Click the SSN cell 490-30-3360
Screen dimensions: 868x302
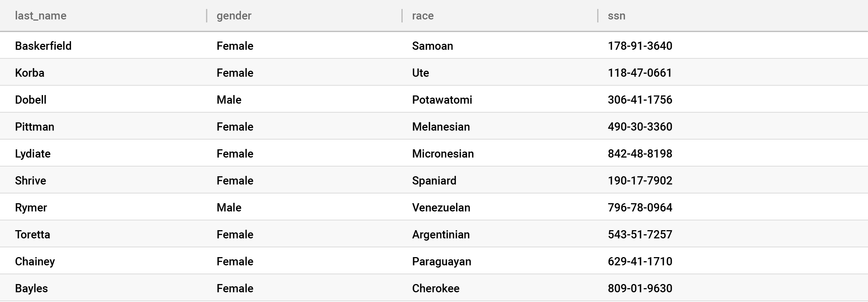(x=640, y=126)
